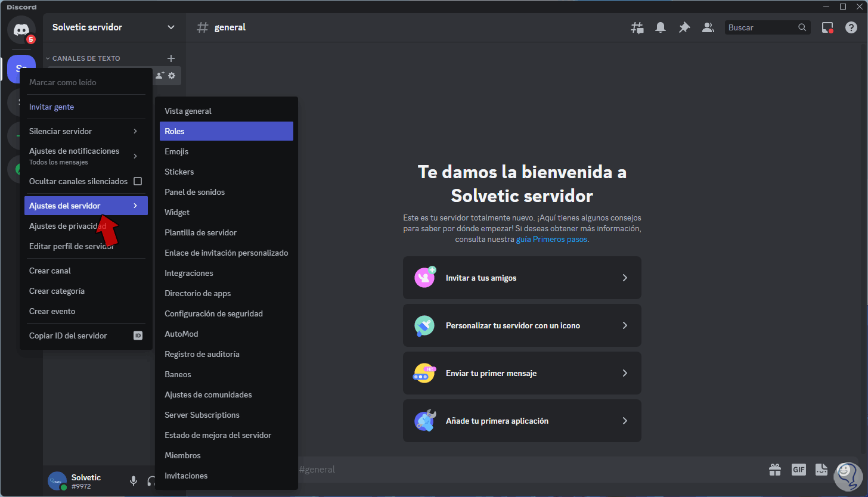Click the gift icon in message bar
This screenshot has height=497, width=868.
[775, 470]
